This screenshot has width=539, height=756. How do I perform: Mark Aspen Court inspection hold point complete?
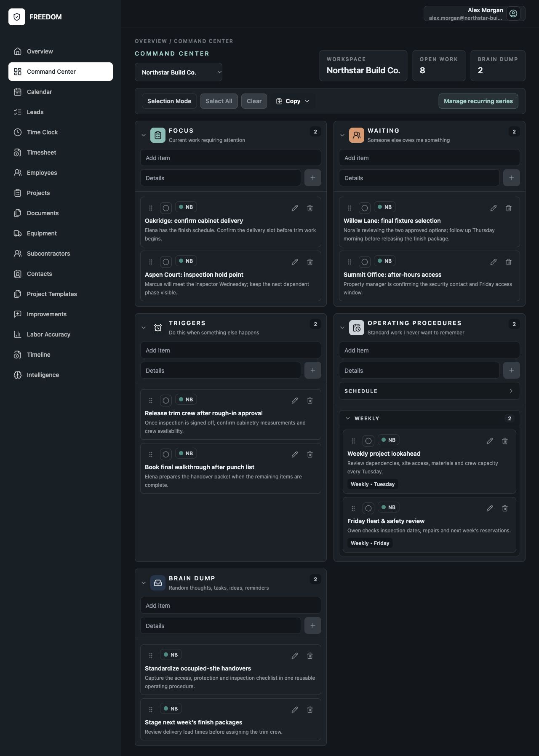166,262
